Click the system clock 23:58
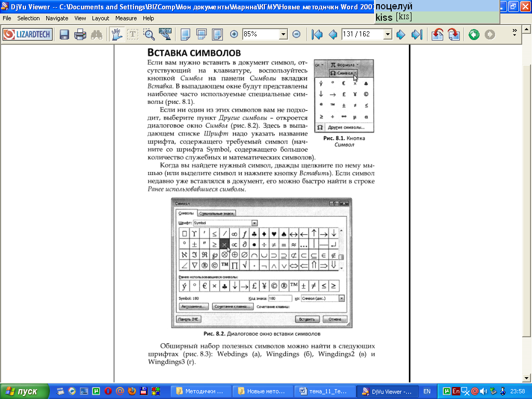532x399 pixels. [518, 391]
